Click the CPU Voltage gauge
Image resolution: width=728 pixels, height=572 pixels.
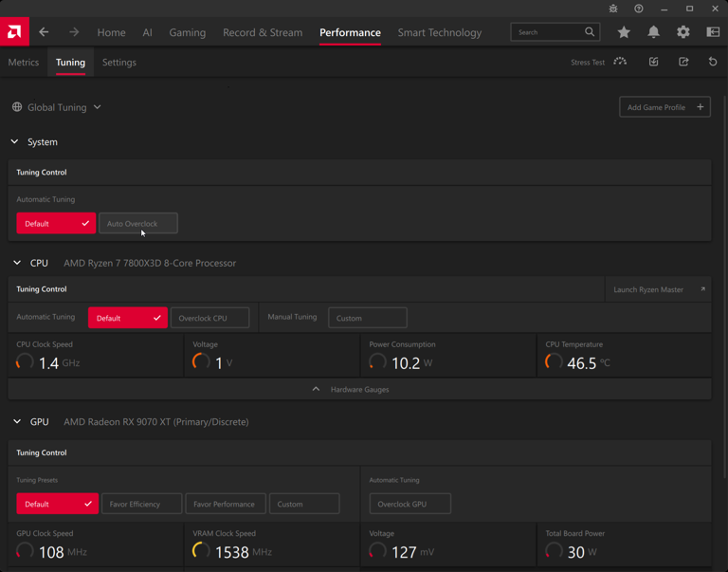pos(202,362)
